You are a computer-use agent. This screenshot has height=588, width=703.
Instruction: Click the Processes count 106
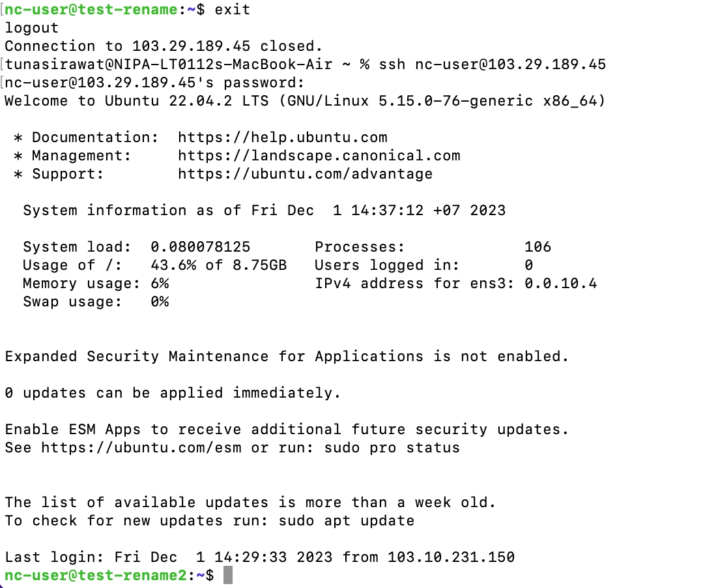(x=538, y=247)
